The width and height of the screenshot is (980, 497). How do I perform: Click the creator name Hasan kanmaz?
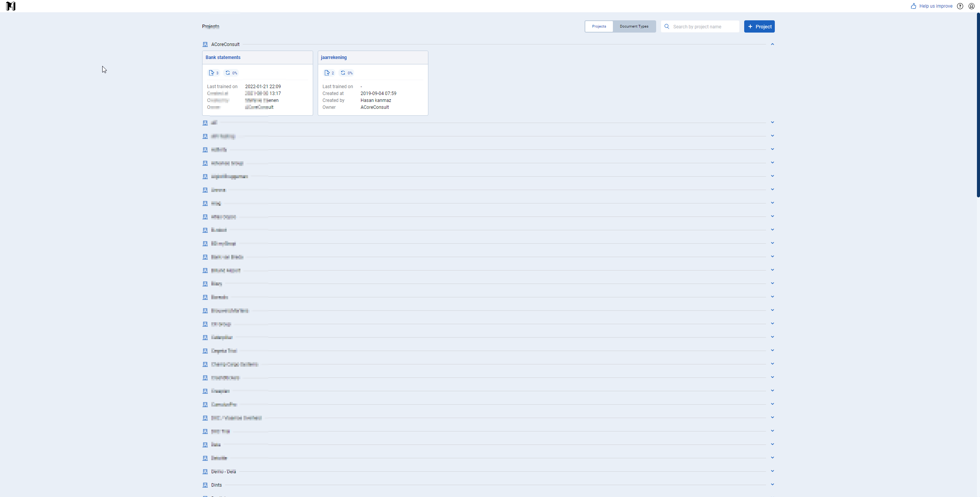coord(376,100)
